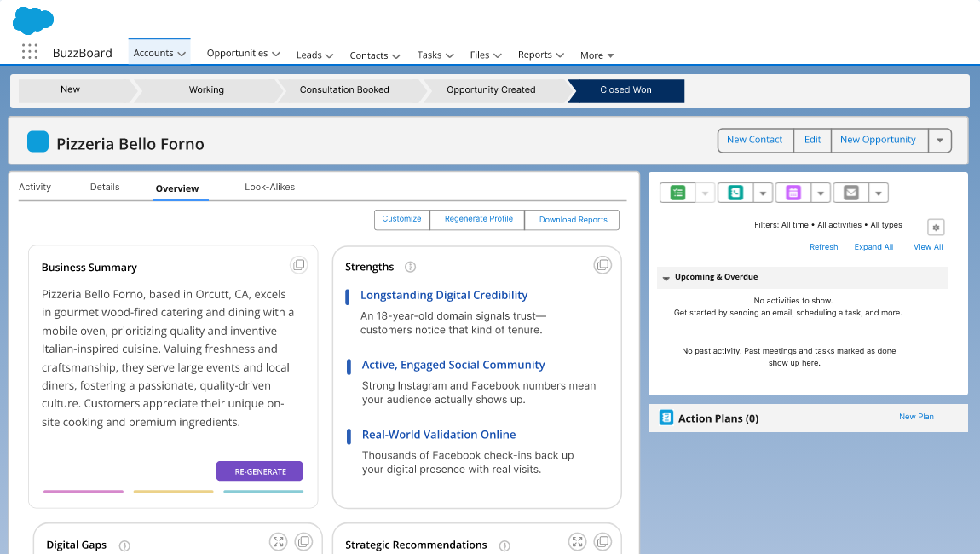Show info tooltip next to Digital Gaps
Image resolution: width=980 pixels, height=554 pixels.
click(x=124, y=545)
